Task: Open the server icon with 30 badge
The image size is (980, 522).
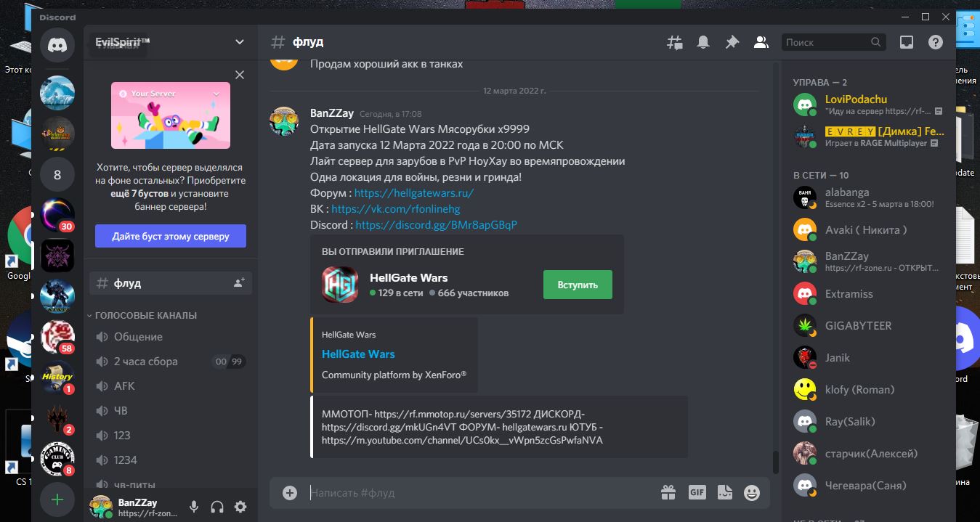Action: click(x=57, y=216)
